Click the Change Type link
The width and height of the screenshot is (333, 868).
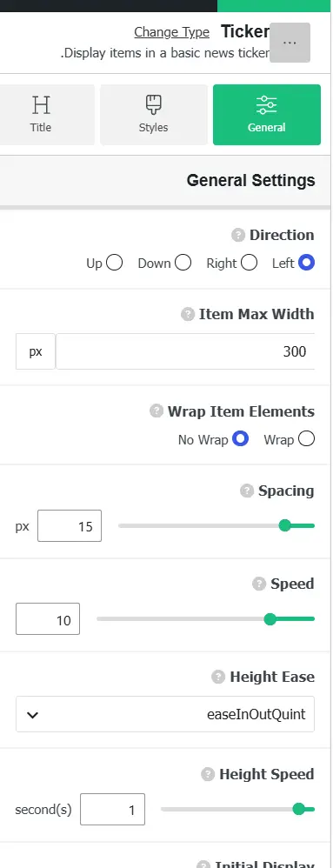coord(171,32)
